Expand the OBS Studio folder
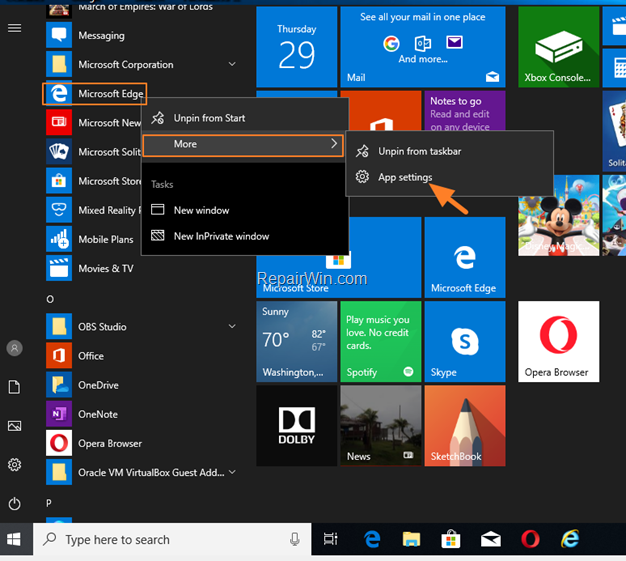The width and height of the screenshot is (626, 561). click(x=232, y=326)
